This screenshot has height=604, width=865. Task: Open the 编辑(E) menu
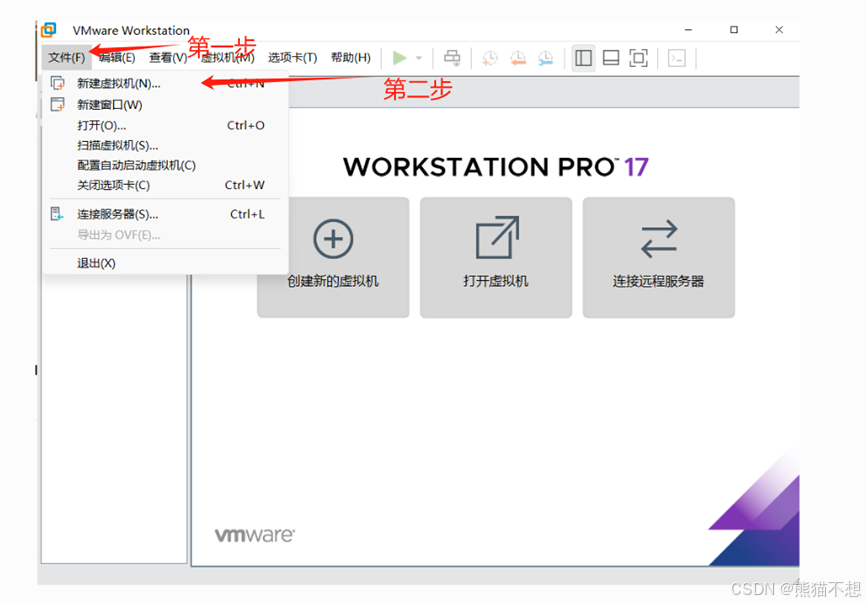[x=117, y=57]
